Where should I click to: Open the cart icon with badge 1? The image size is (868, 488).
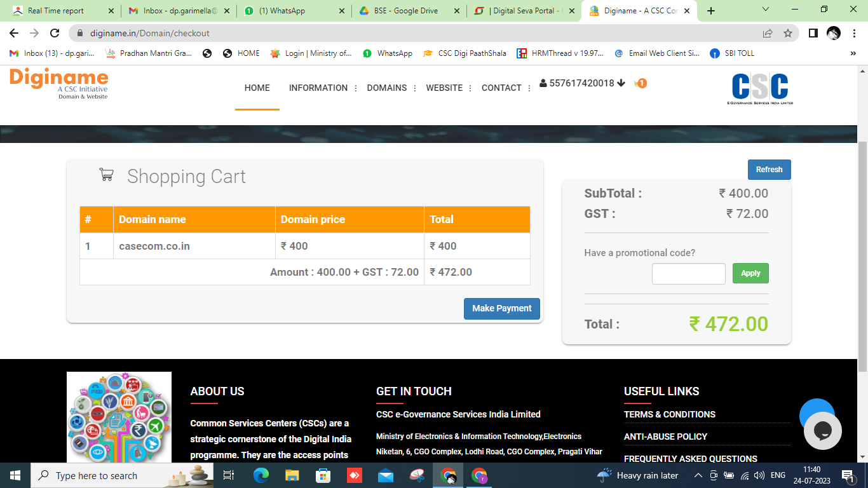point(640,83)
